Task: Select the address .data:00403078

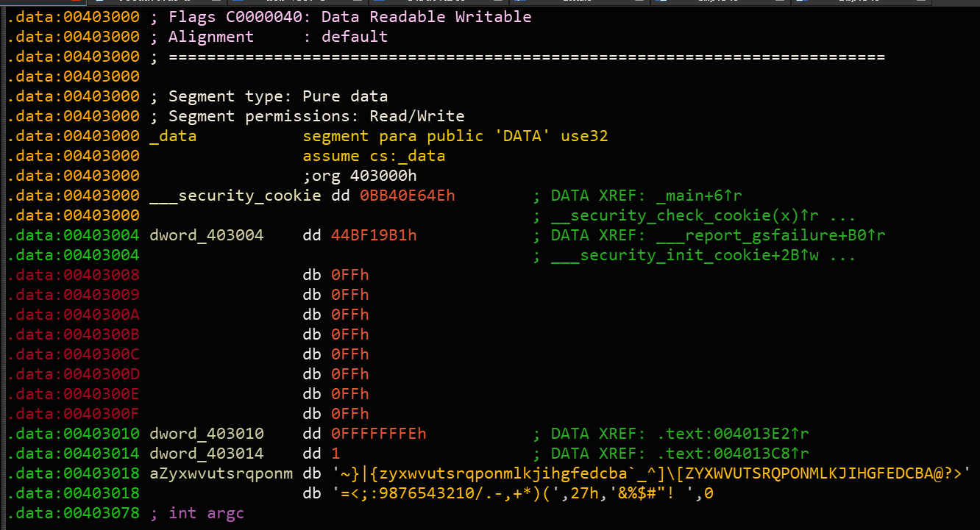Action: 74,513
